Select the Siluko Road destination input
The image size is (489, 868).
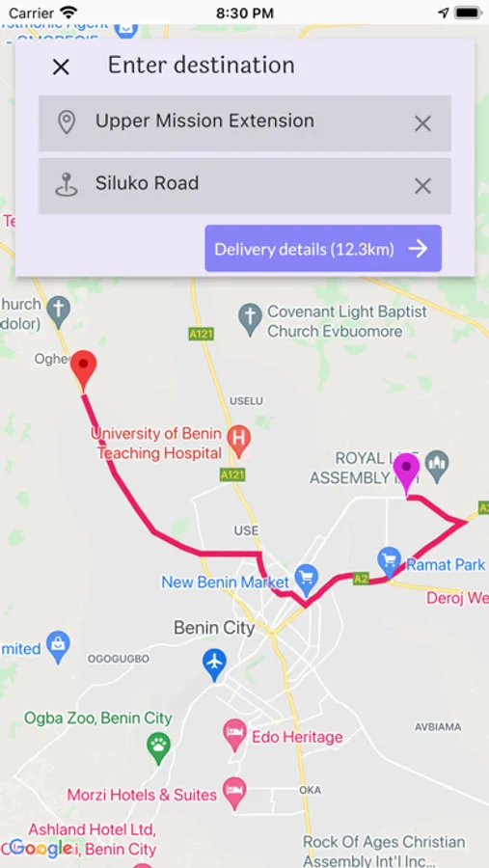pos(245,186)
